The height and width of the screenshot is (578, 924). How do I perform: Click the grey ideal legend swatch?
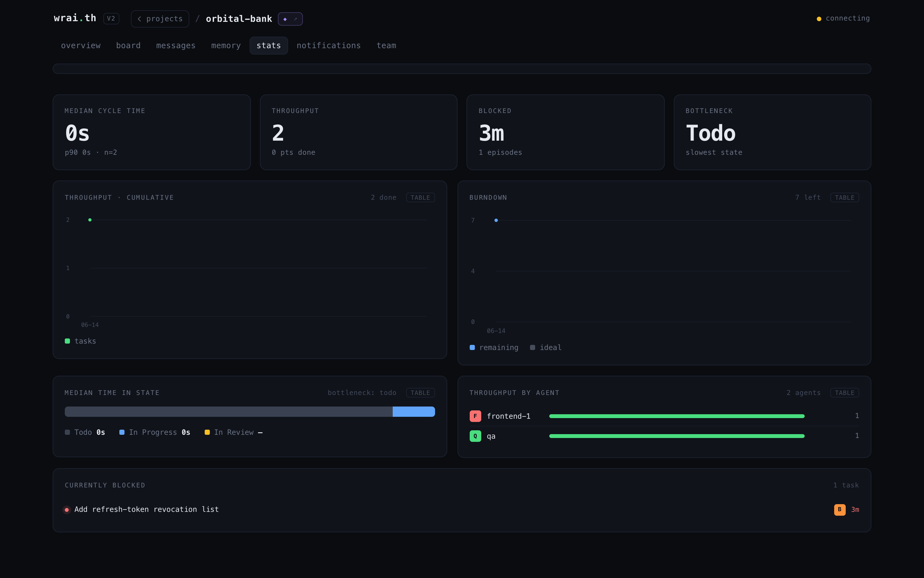tap(532, 347)
